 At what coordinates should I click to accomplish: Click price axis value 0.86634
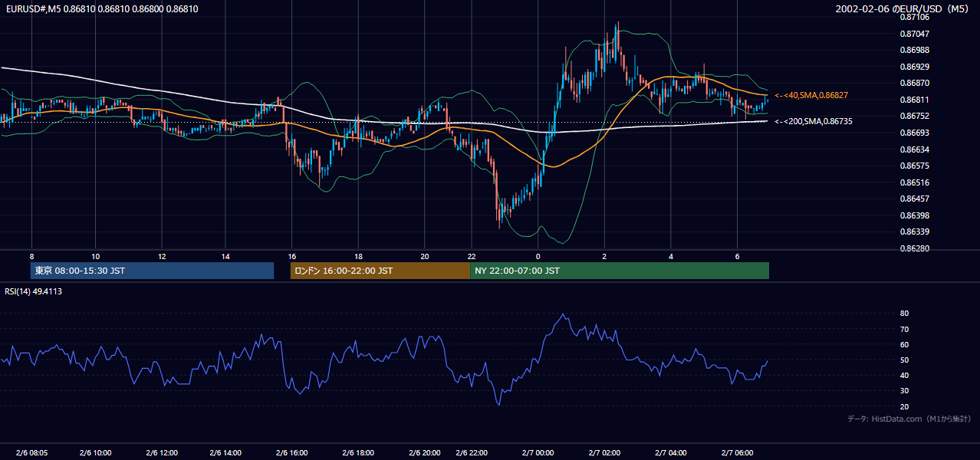pos(915,149)
